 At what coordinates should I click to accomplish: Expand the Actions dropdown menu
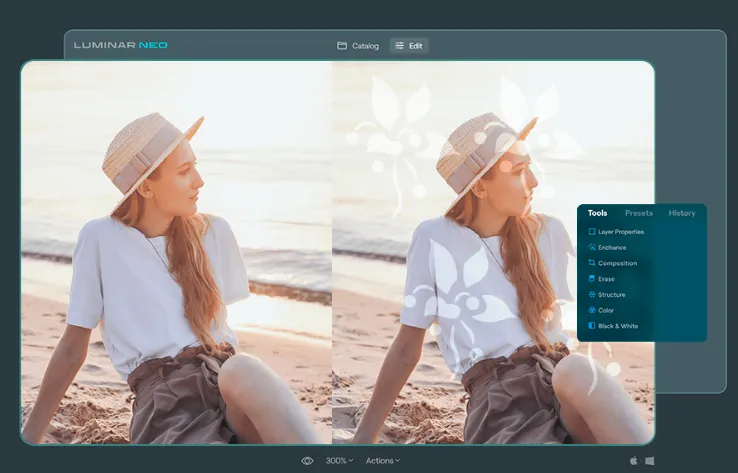[x=383, y=461]
